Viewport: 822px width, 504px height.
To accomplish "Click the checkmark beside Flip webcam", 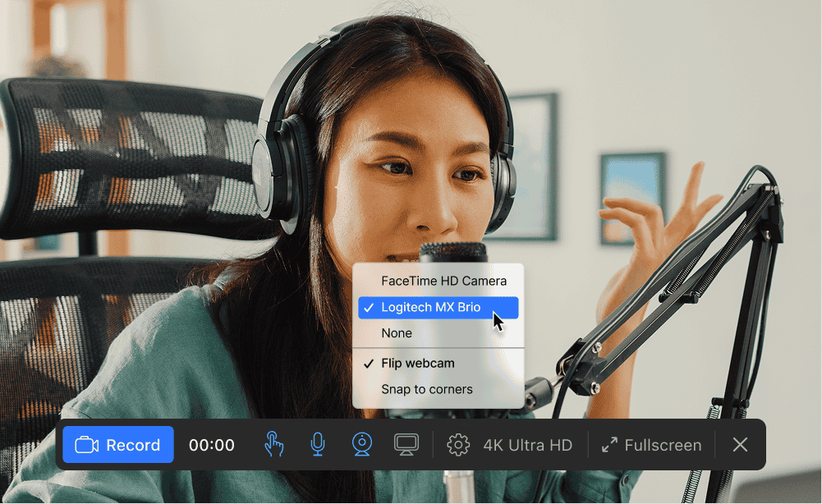I will (369, 363).
